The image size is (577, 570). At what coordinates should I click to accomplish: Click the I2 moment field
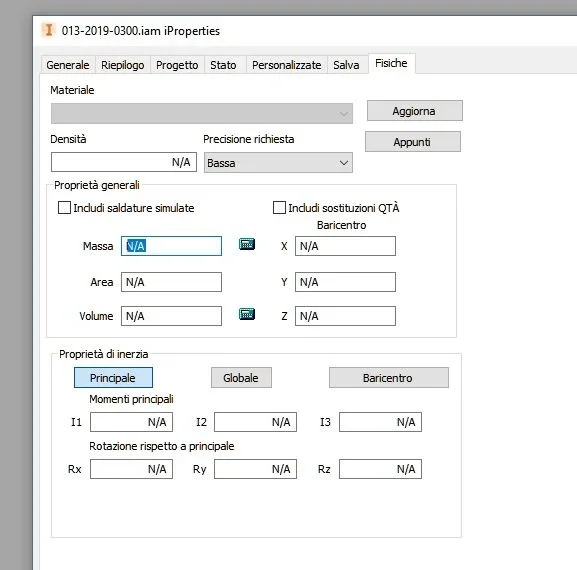coord(255,422)
